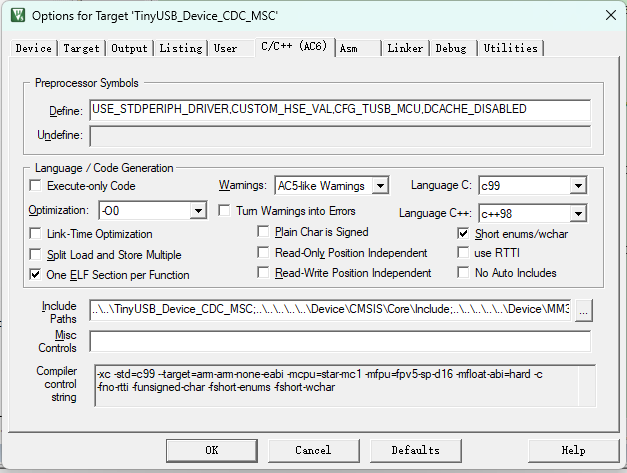Focus the Misc Controls text field

(x=339, y=341)
